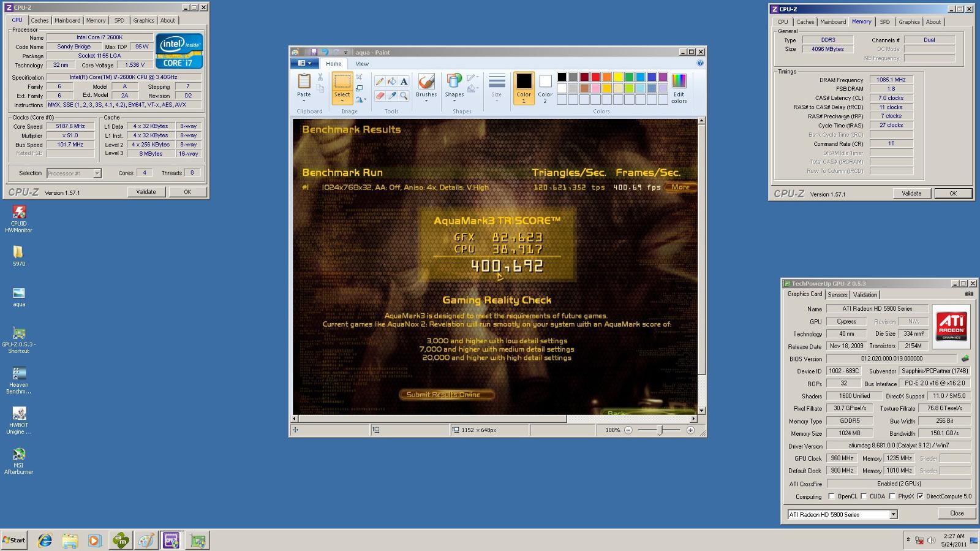Toggle the DirectCompute 5.0 checkbox

pyautogui.click(x=920, y=496)
